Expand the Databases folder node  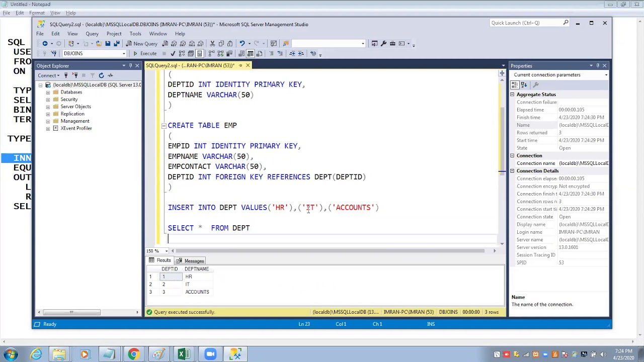(x=48, y=92)
